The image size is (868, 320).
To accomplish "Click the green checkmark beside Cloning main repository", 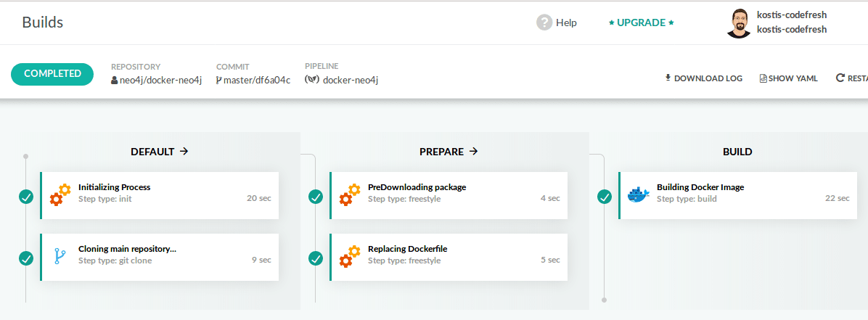I will point(26,258).
